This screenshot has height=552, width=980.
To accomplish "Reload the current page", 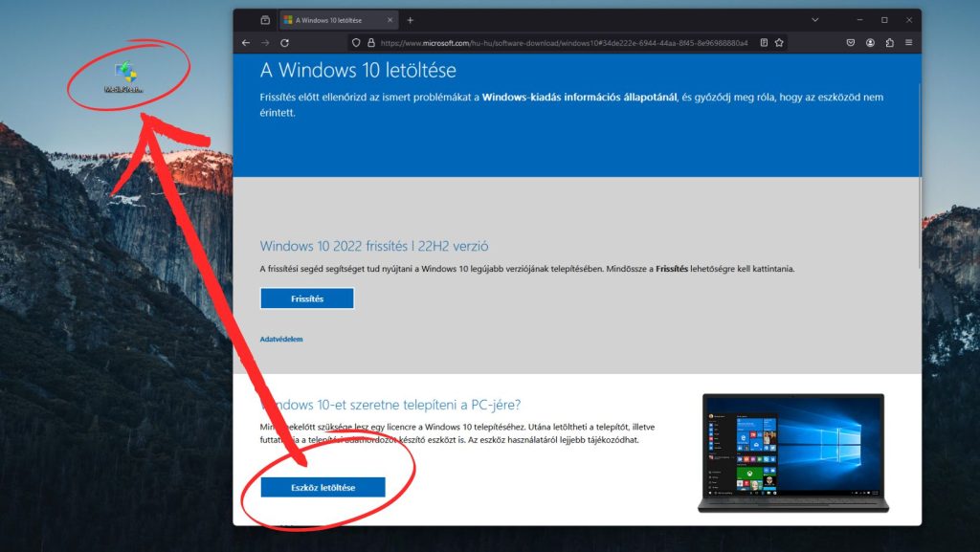I will pos(284,42).
